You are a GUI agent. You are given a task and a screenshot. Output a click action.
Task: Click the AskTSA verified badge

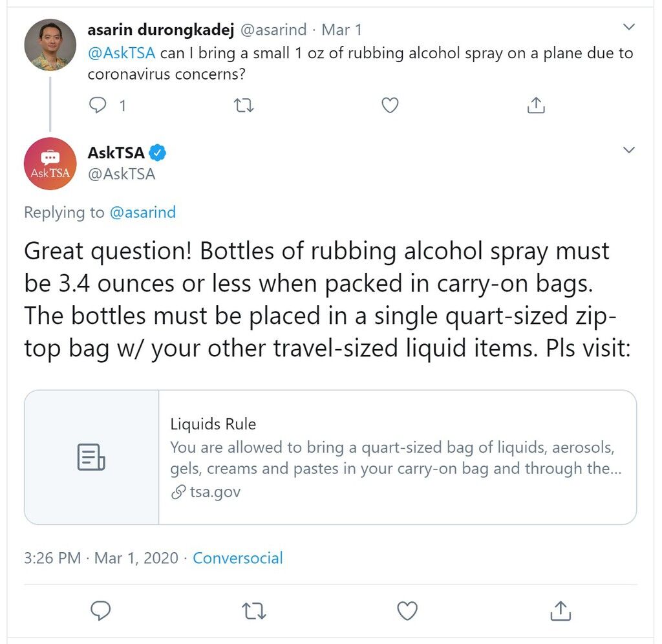[158, 153]
